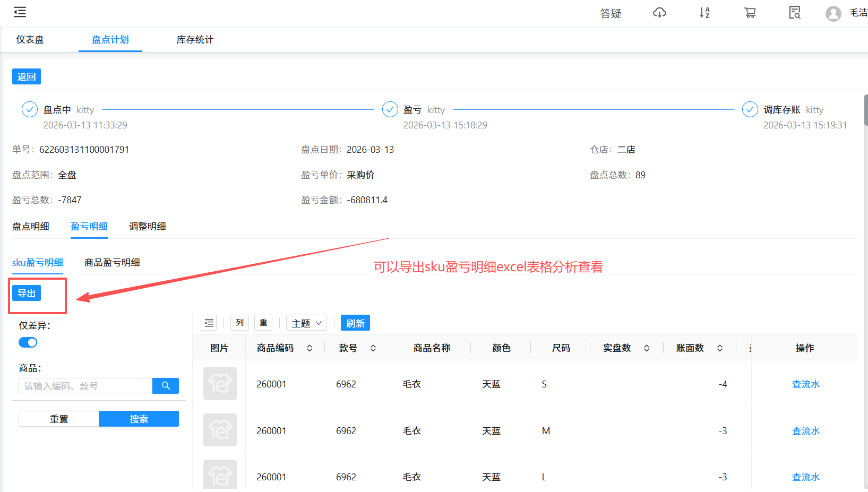Open the 列 column settings toolbar item
868x492 pixels.
click(x=239, y=322)
